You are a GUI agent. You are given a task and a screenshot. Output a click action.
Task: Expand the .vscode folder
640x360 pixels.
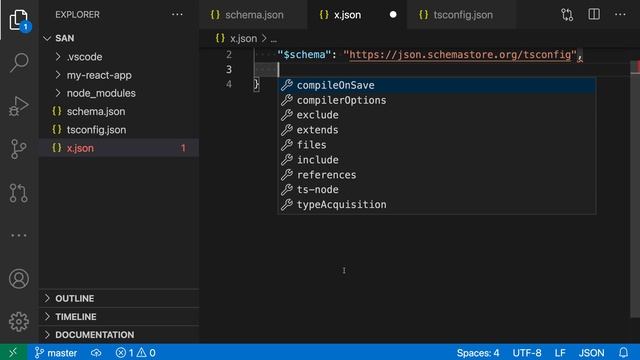[x=58, y=57]
